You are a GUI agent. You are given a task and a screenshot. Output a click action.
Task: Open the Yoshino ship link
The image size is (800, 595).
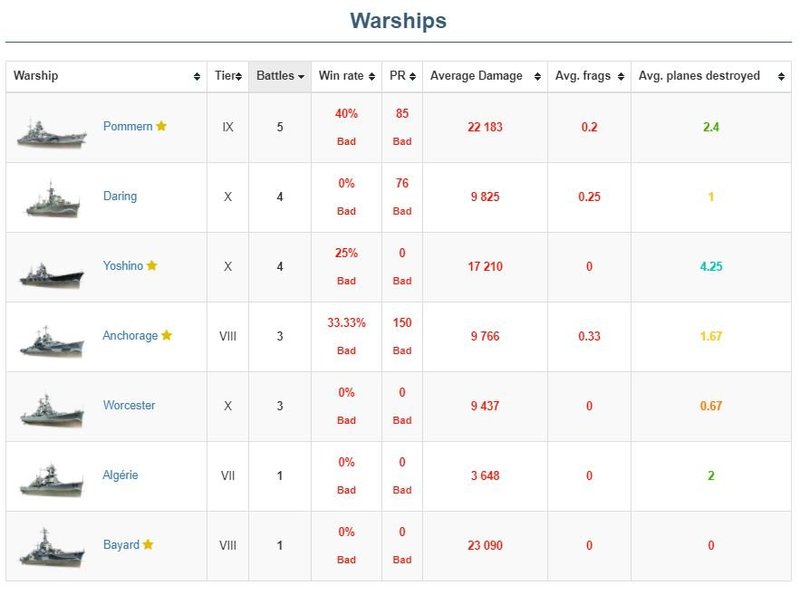(123, 266)
